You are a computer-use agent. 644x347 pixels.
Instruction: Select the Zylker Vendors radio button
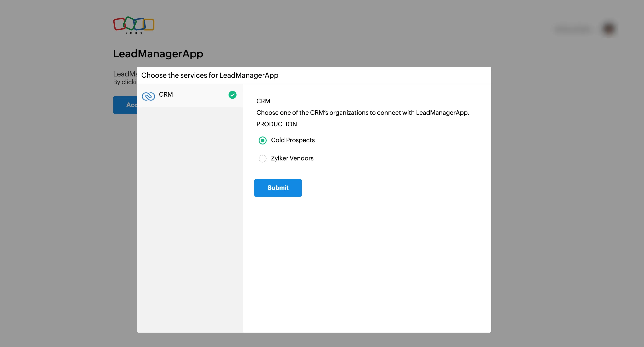(262, 158)
